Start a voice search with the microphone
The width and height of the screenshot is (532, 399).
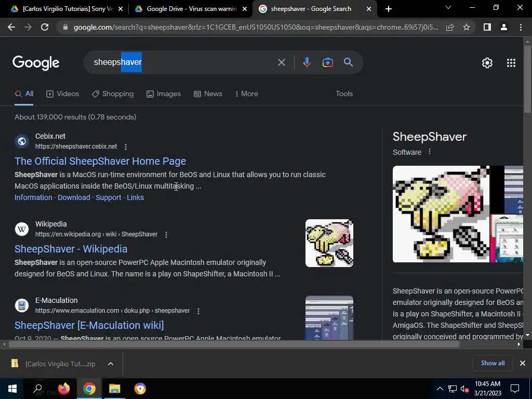coord(307,62)
